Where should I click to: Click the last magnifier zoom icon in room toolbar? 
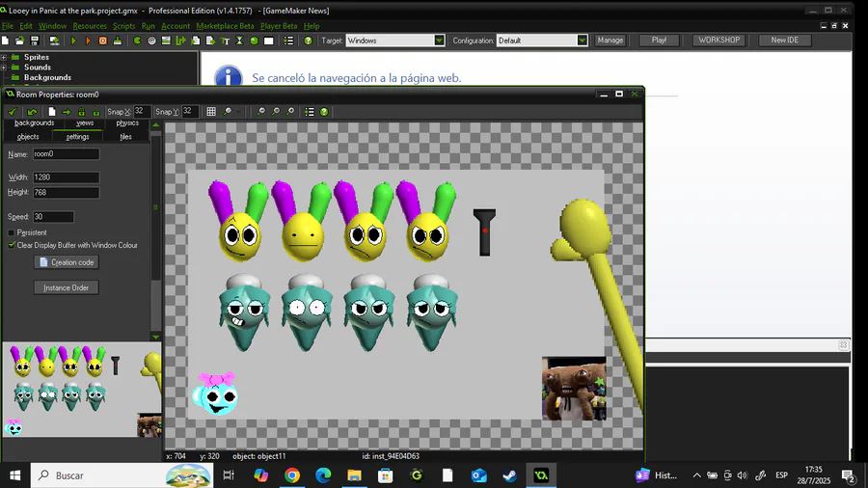coord(290,112)
